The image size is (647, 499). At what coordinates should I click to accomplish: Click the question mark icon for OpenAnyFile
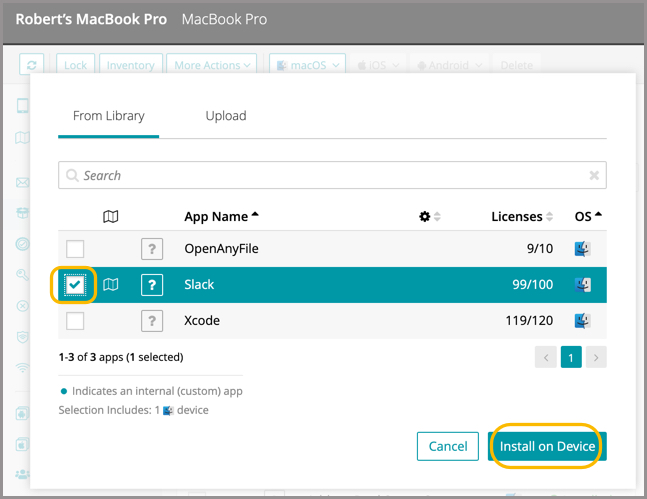[151, 249]
